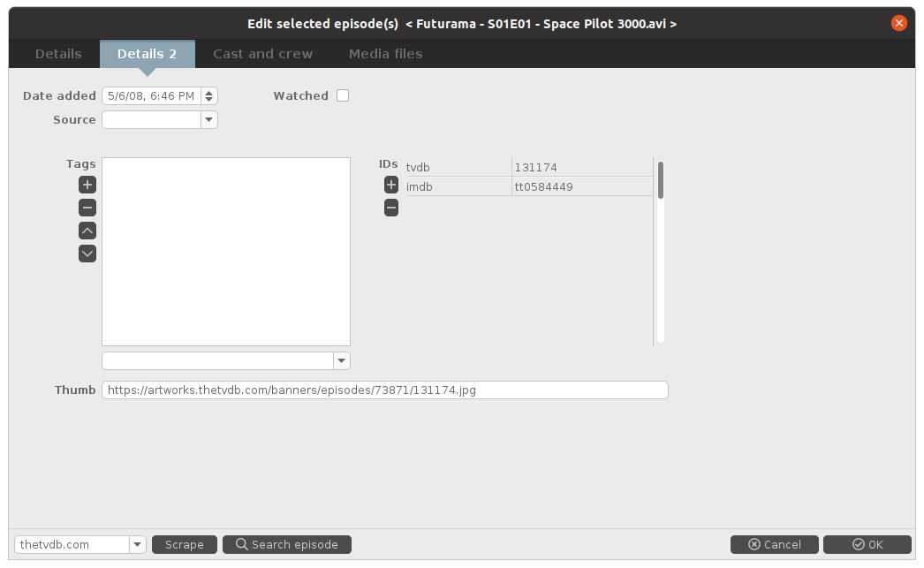Image resolution: width=924 pixels, height=568 pixels.
Task: Go to the Media files tab
Action: (x=385, y=54)
